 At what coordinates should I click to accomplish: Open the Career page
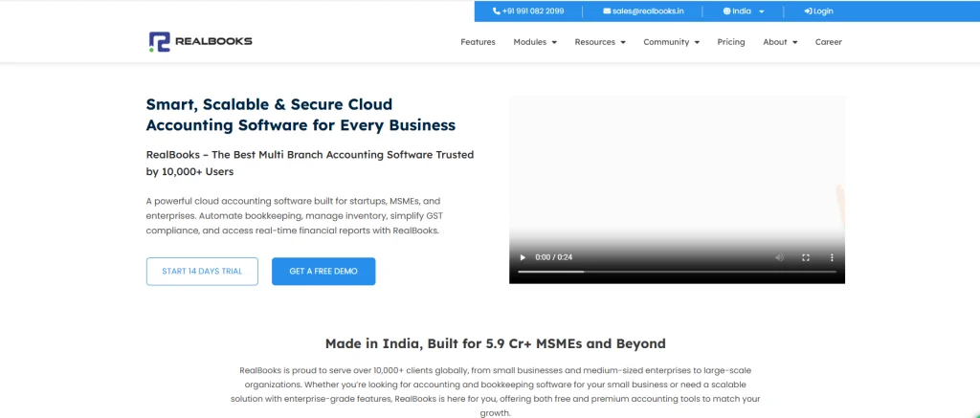tap(828, 42)
